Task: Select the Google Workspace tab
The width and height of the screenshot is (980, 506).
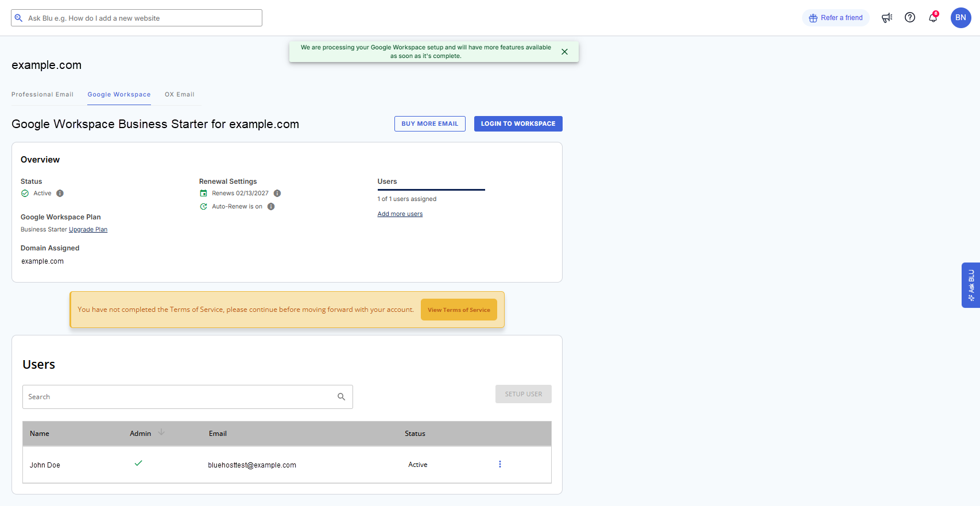Action: (119, 95)
